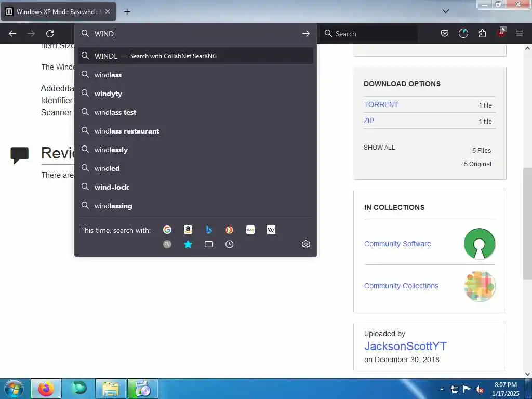The width and height of the screenshot is (532, 399).
Task: Open the list all tabs chevron
Action: 446,11
